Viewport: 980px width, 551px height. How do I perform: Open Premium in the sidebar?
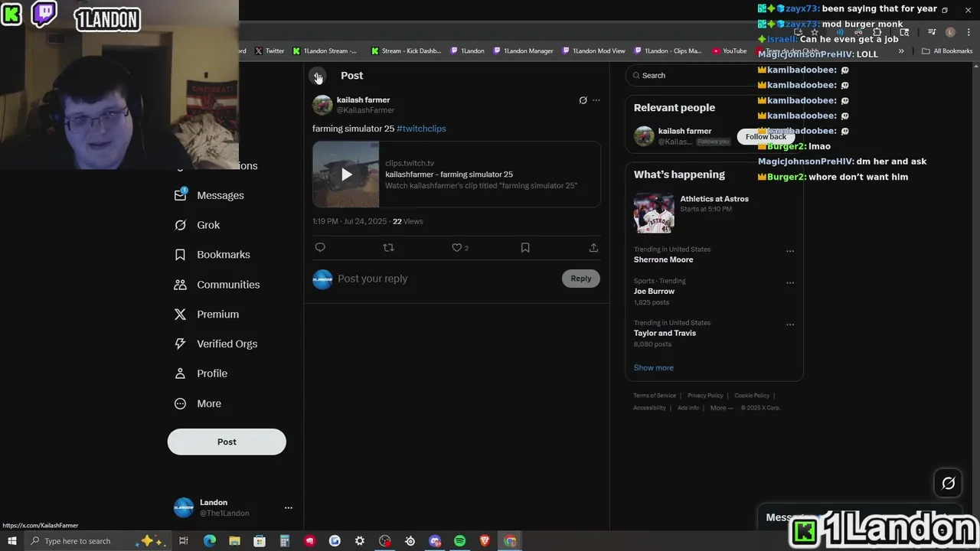tap(207, 315)
